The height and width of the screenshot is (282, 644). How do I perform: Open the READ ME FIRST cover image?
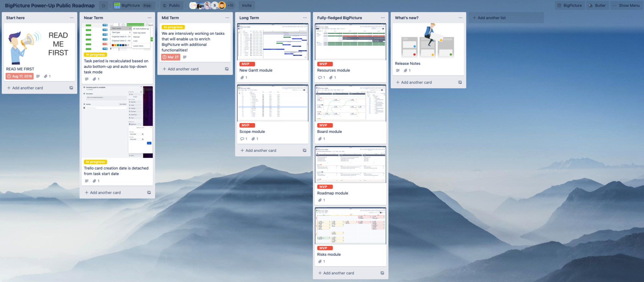39,44
